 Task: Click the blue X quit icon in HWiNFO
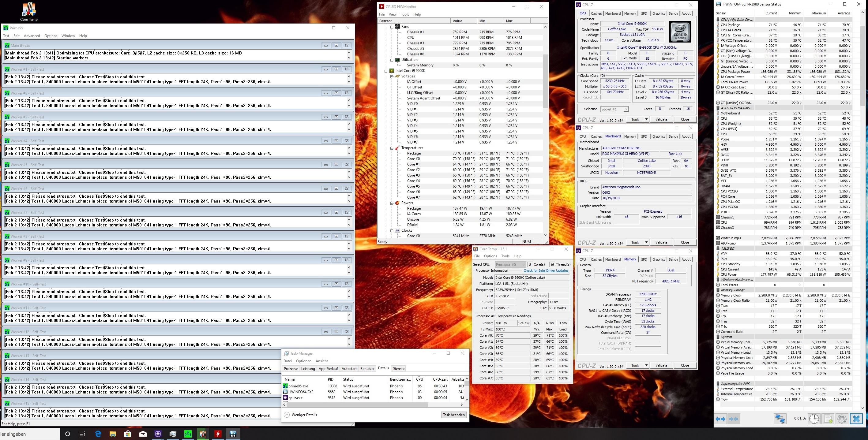coord(856,419)
